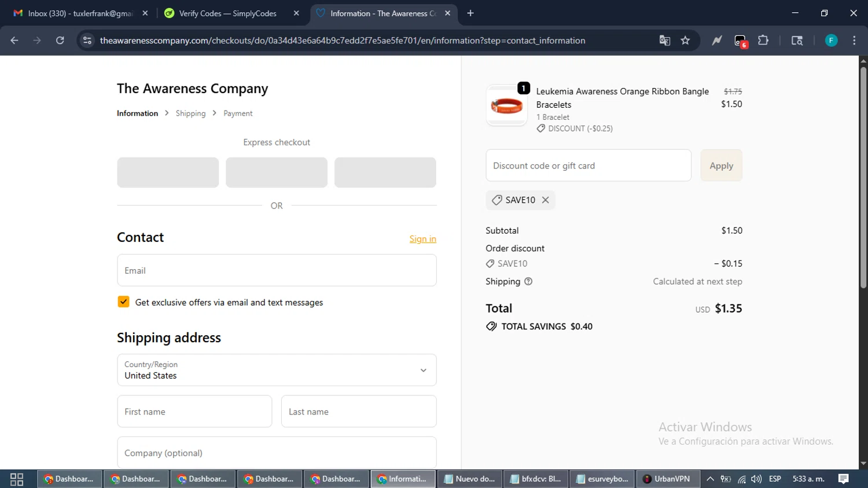The image size is (868, 488).
Task: Uncheck exclusive offers email checkbox
Action: 123,302
